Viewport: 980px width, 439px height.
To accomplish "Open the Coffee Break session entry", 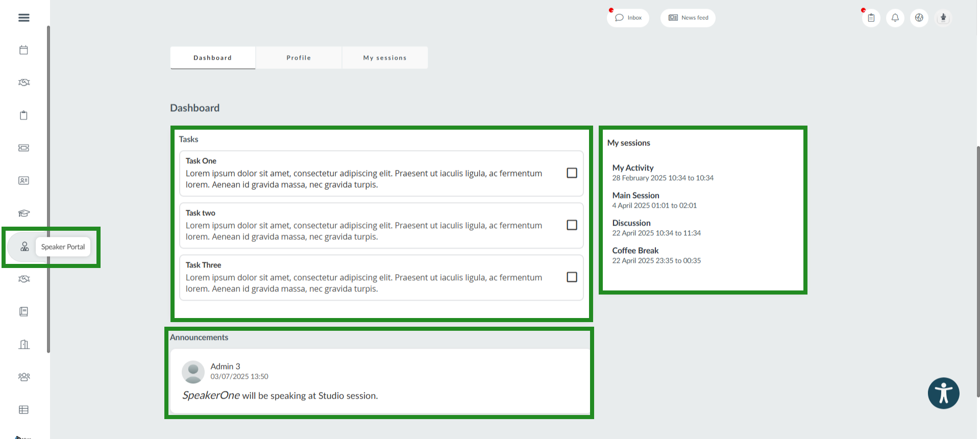I will pos(635,251).
